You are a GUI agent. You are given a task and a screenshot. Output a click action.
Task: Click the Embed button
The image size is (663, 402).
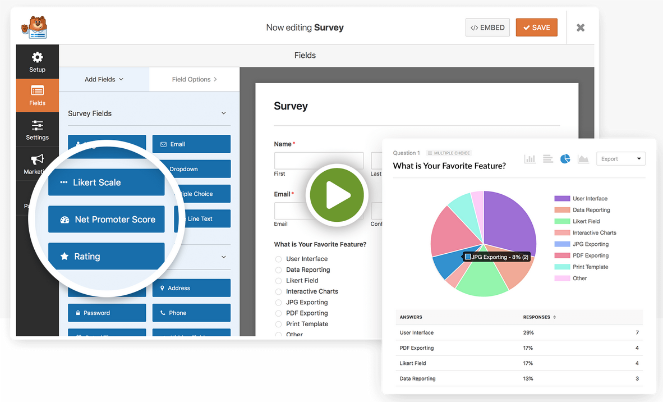(x=487, y=27)
